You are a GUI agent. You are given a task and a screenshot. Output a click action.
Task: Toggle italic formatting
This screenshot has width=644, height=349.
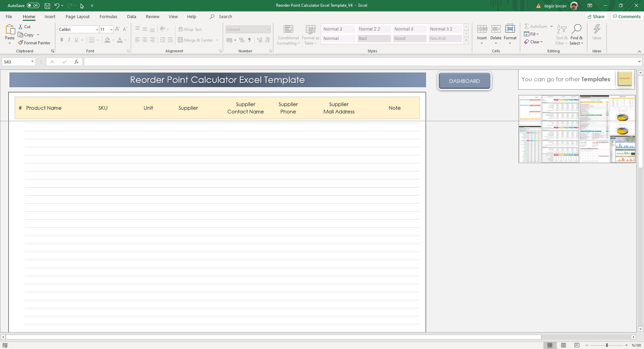click(69, 40)
